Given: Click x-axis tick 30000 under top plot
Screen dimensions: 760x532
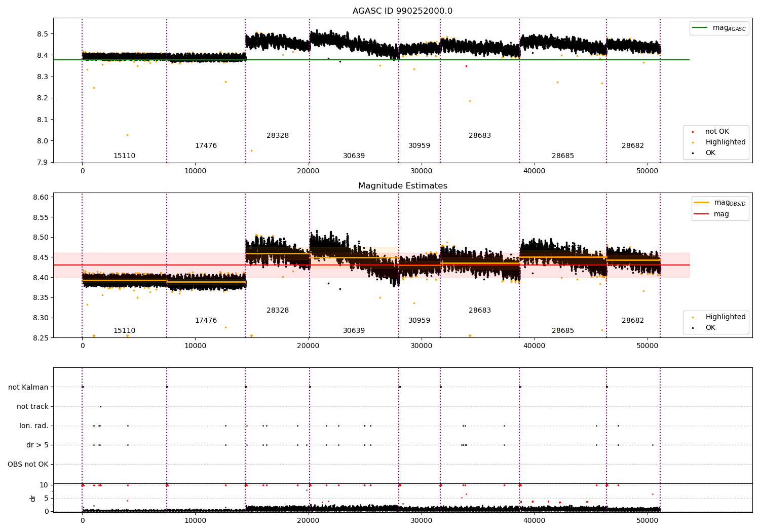Looking at the screenshot, I should pos(421,171).
